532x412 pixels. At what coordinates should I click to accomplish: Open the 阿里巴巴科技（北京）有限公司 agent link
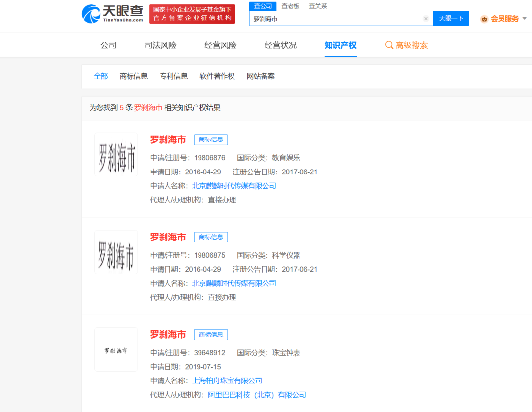[x=257, y=395]
